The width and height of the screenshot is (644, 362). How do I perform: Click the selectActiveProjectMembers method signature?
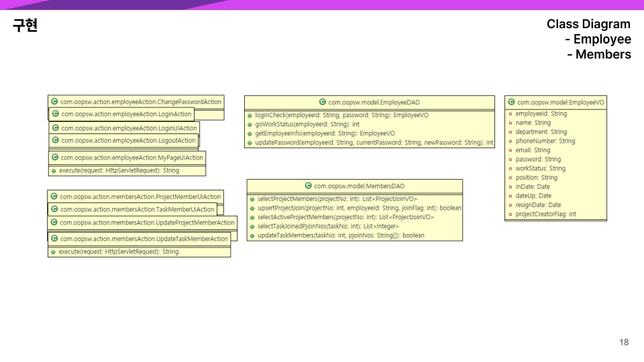click(x=346, y=217)
